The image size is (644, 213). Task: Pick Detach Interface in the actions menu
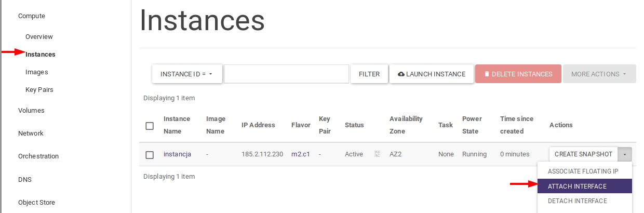pyautogui.click(x=577, y=201)
